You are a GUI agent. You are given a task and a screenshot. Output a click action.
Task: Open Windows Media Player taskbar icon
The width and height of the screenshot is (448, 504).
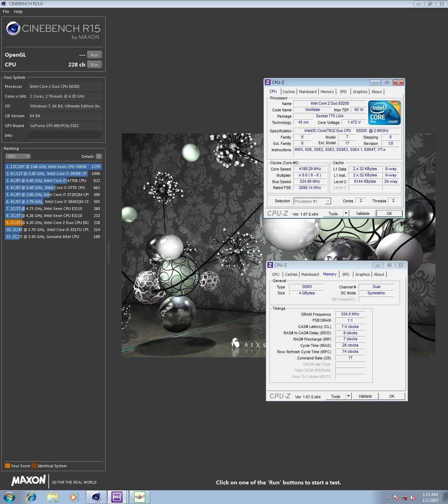coord(74,497)
